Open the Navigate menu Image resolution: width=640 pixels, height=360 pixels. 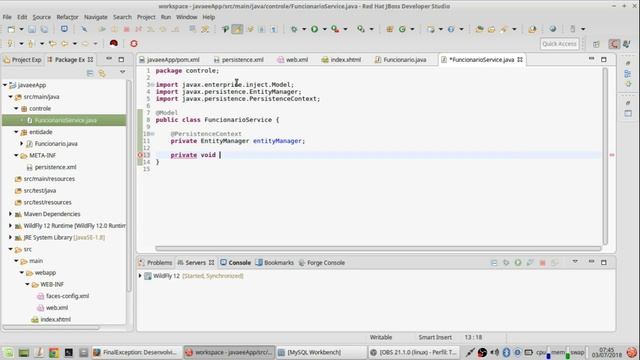96,17
